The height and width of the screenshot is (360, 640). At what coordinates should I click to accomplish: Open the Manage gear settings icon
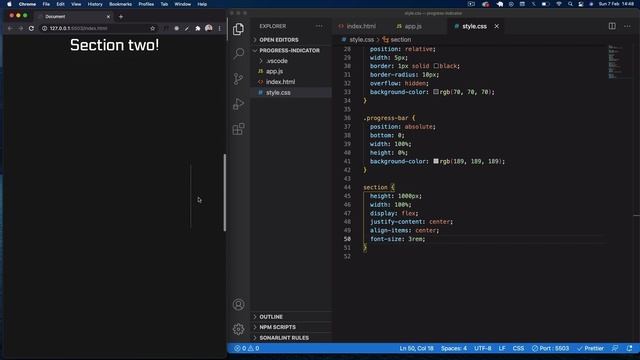[238, 329]
